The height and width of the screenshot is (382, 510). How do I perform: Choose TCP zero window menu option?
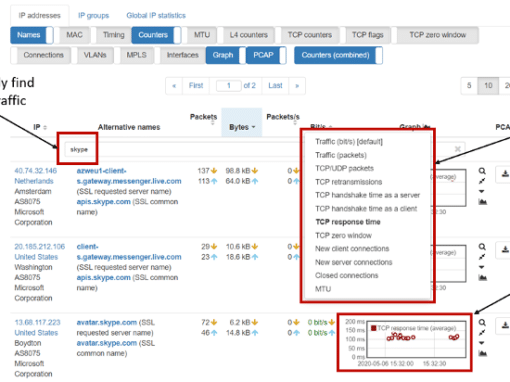pyautogui.click(x=343, y=235)
